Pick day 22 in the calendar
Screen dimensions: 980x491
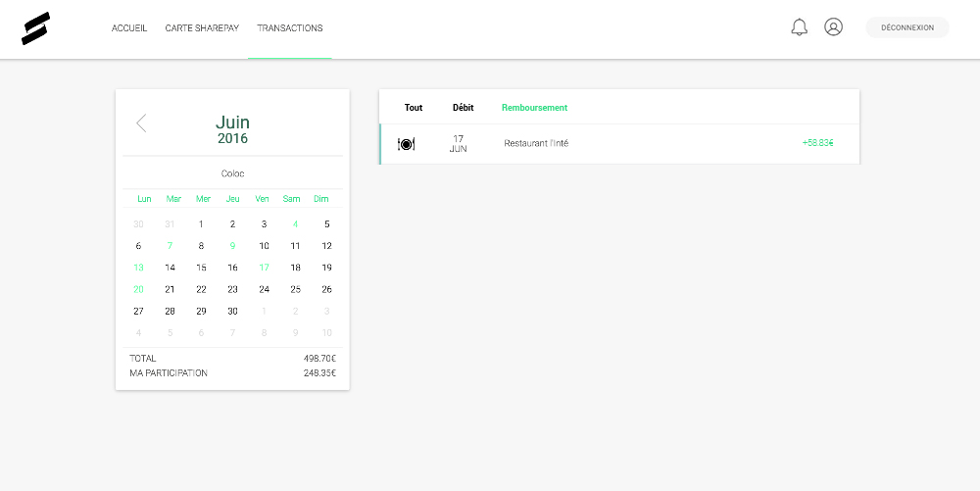[x=201, y=289]
